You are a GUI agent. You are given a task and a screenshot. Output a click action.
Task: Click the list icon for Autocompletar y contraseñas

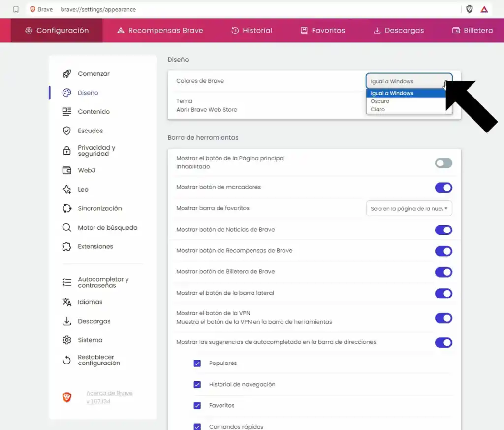pyautogui.click(x=66, y=282)
